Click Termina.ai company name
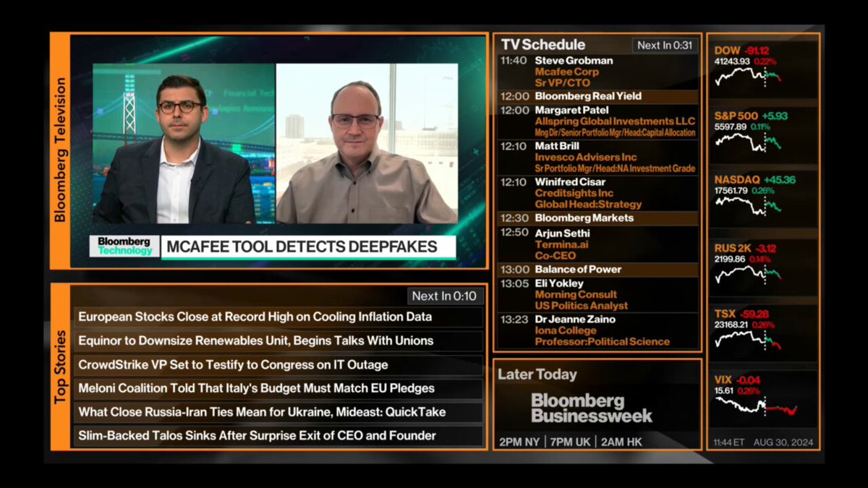 tap(561, 245)
